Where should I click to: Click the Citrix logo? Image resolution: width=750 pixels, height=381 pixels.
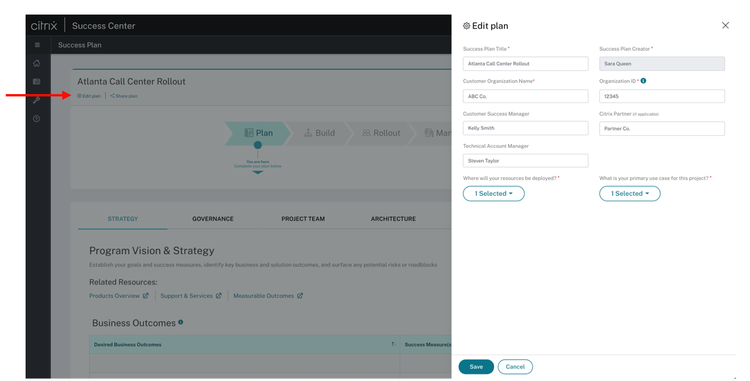coord(44,26)
